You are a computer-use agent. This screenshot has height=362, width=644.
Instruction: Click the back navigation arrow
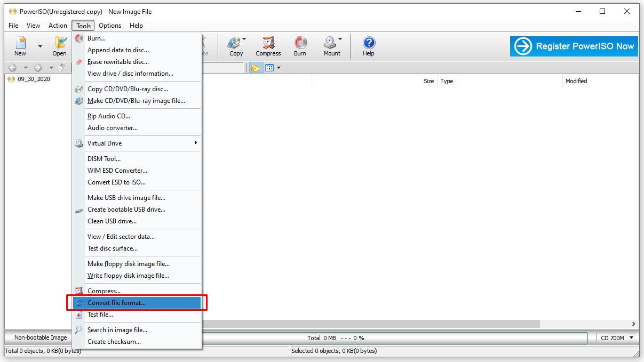coord(12,67)
